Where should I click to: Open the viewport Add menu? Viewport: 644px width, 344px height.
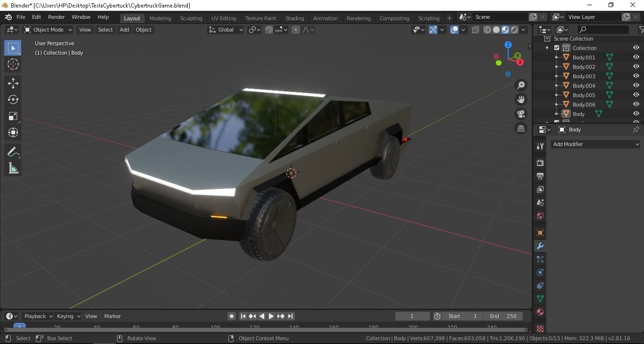[124, 30]
